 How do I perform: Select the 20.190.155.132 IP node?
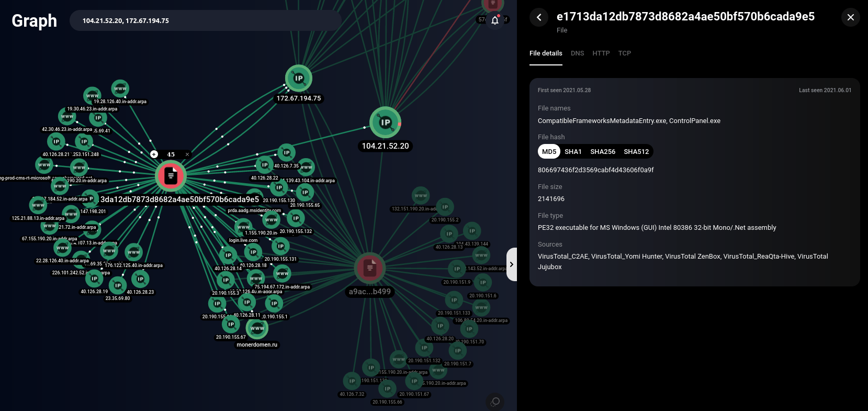296,218
